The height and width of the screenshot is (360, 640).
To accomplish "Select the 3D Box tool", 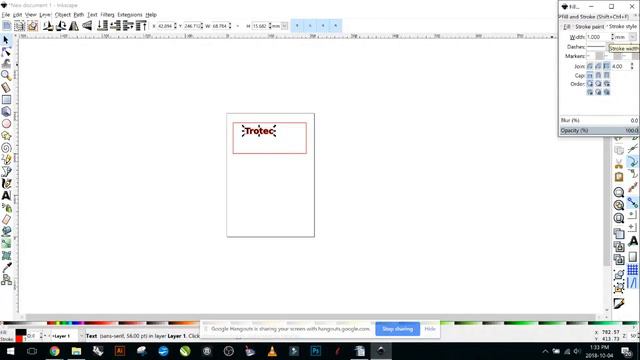I will 6,111.
